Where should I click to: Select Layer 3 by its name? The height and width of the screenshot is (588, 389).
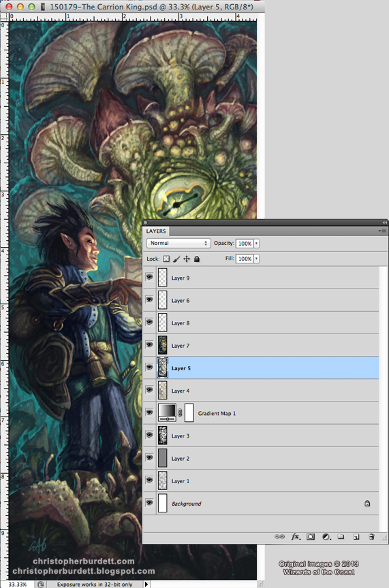point(181,436)
